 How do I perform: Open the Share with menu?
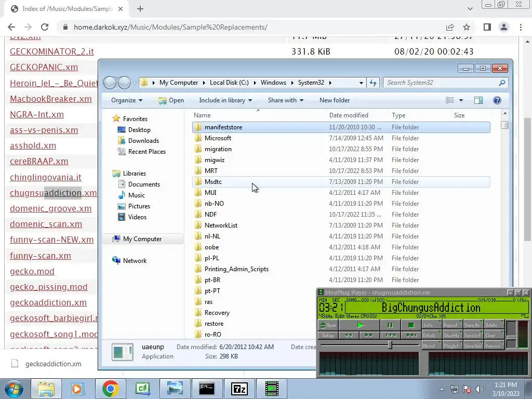click(286, 100)
